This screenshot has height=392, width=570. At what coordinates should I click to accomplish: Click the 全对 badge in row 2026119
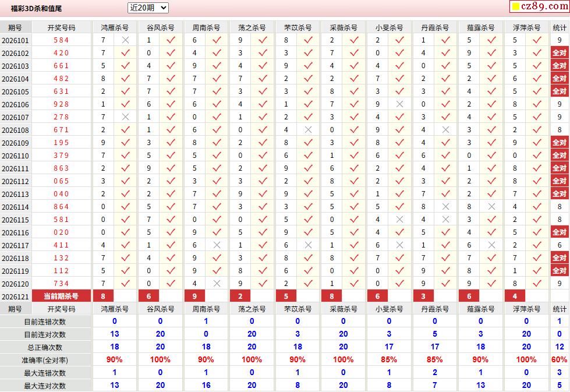tap(560, 270)
